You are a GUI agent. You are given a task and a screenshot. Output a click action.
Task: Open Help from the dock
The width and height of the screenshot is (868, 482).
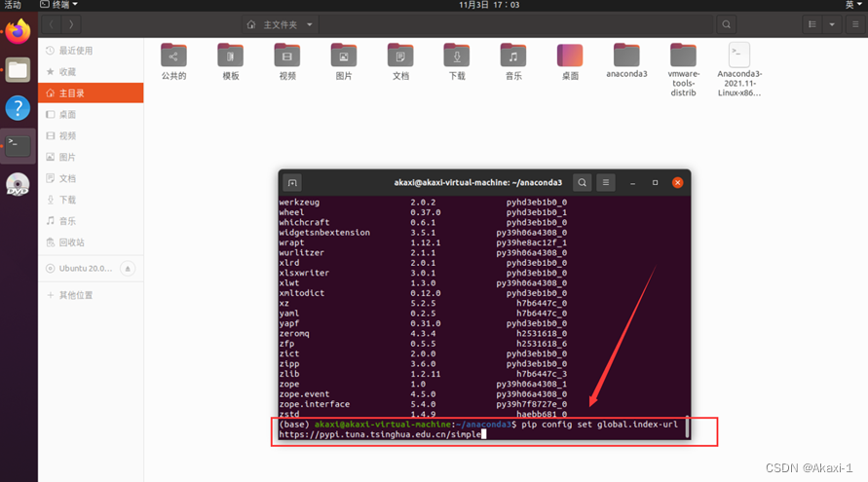pos(18,108)
